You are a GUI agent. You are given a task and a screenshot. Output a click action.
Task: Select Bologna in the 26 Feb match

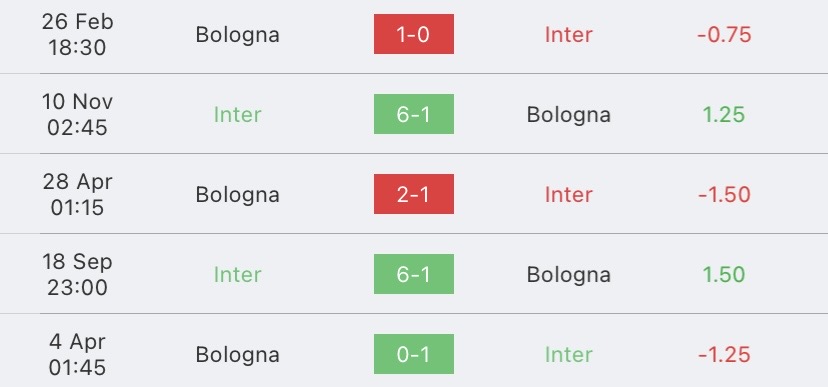[237, 35]
